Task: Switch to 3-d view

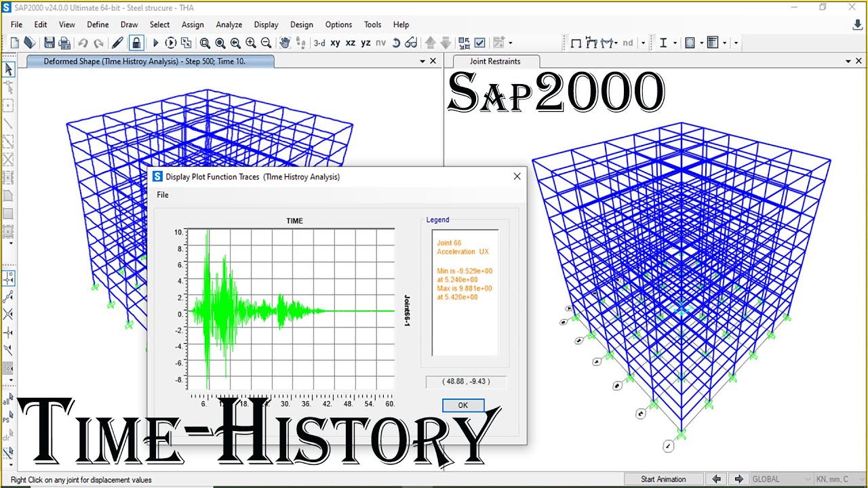Action: pos(319,43)
